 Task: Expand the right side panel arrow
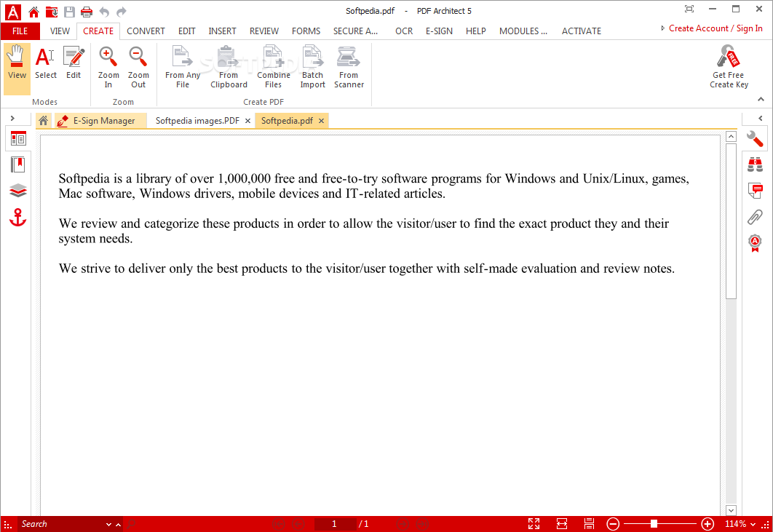pyautogui.click(x=760, y=119)
